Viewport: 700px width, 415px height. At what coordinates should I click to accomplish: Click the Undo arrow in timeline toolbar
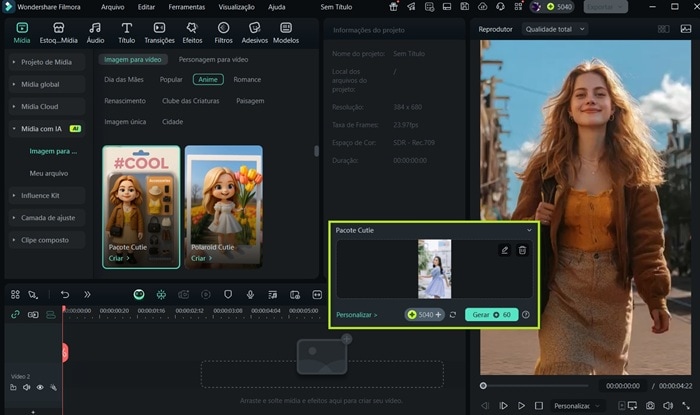pos(65,295)
